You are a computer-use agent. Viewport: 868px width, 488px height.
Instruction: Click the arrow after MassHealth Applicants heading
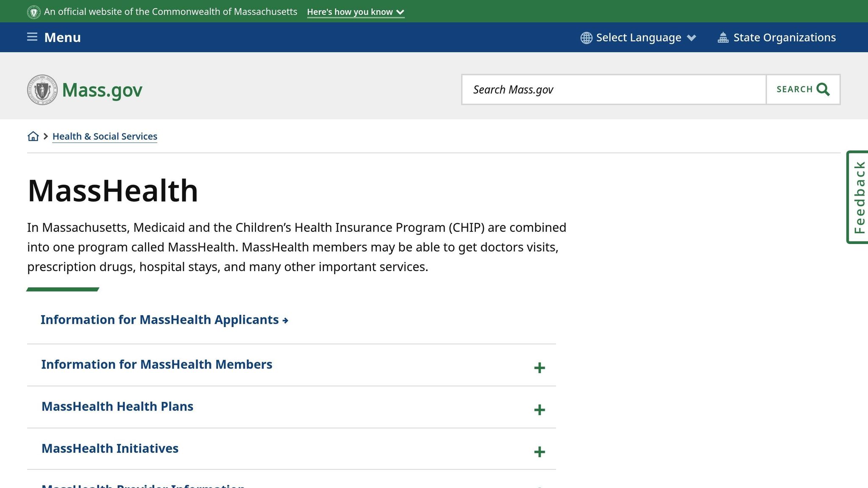pyautogui.click(x=285, y=321)
